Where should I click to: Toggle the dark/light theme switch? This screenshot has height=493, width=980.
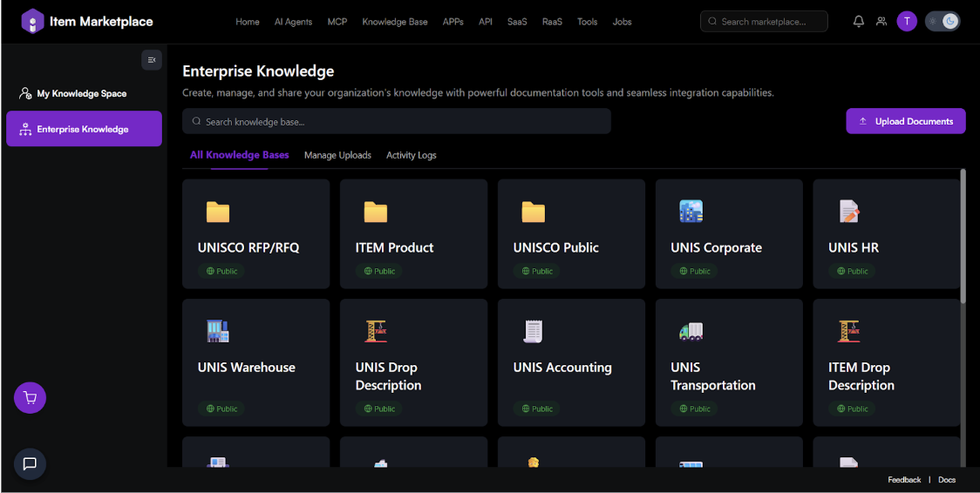[x=942, y=22]
